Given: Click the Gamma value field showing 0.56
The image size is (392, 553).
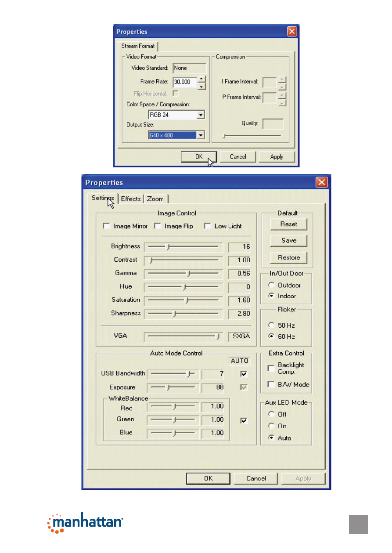Looking at the screenshot, I should click(240, 273).
